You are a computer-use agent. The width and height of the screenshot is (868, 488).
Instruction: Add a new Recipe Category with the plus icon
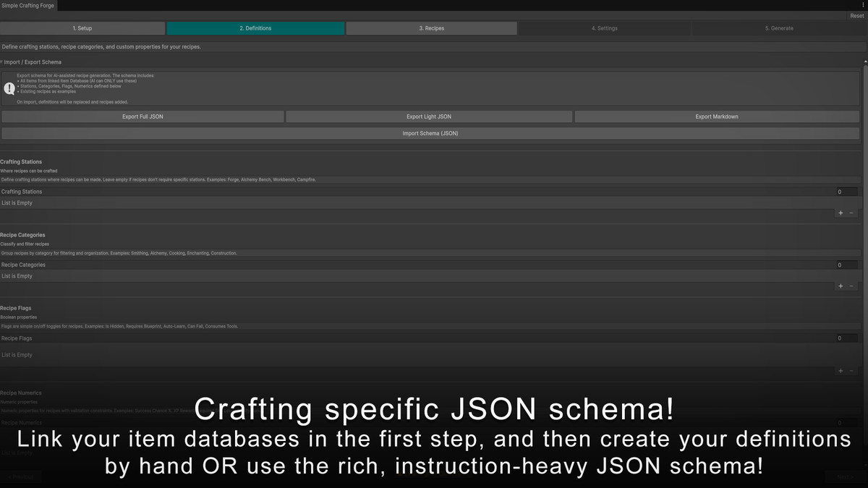841,286
